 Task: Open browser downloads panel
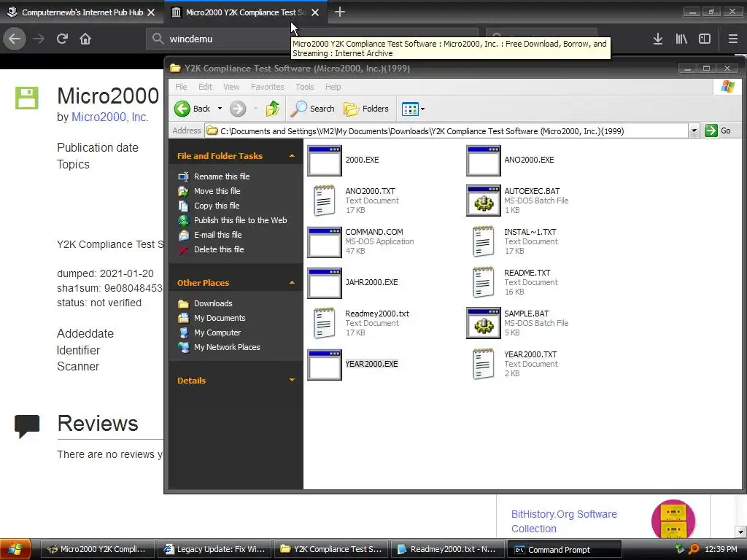click(x=658, y=39)
